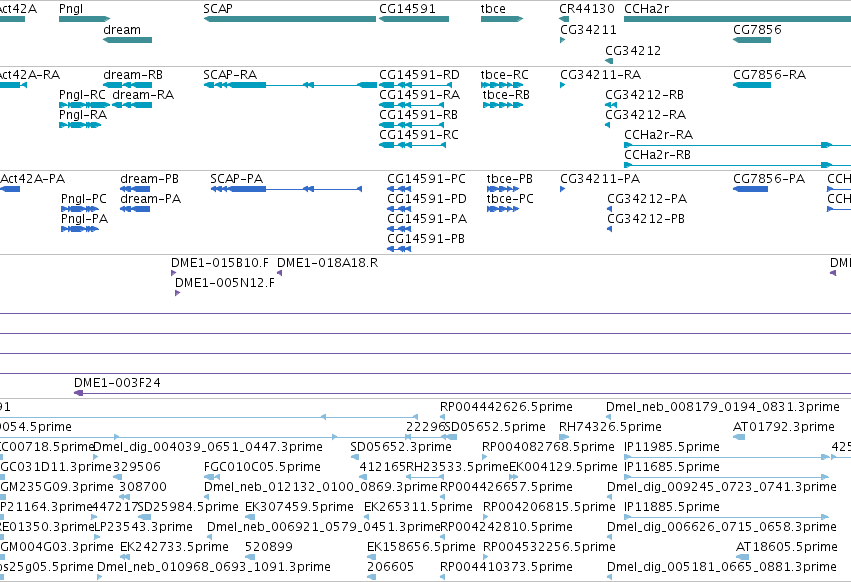The image size is (851, 582).
Task: Click the SCAP-PA CDS glyph
Action: pyautogui.click(x=286, y=189)
